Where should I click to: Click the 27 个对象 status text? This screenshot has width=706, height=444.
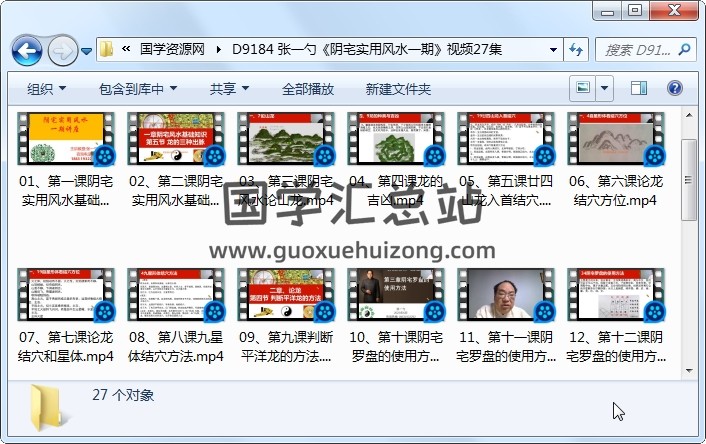(x=123, y=395)
